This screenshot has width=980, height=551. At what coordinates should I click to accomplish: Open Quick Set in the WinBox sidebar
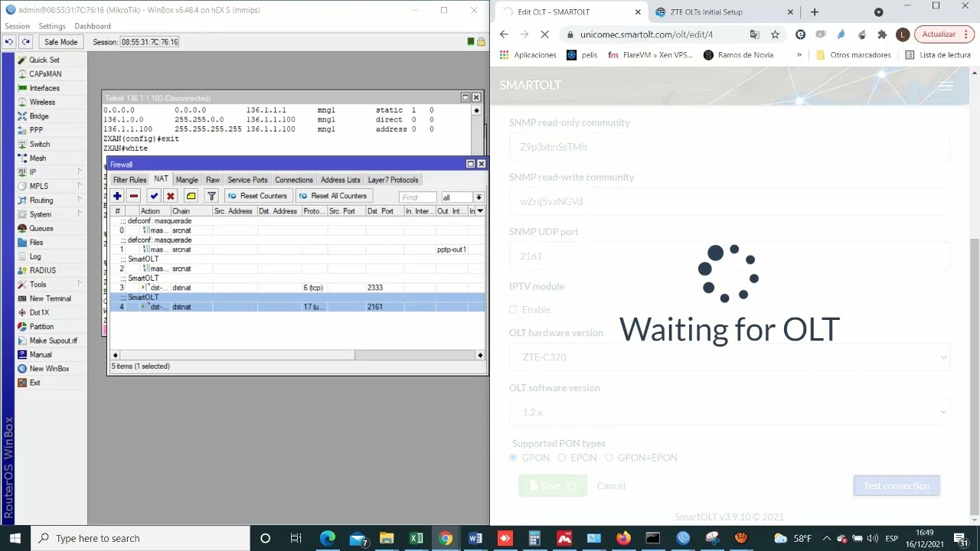point(44,60)
